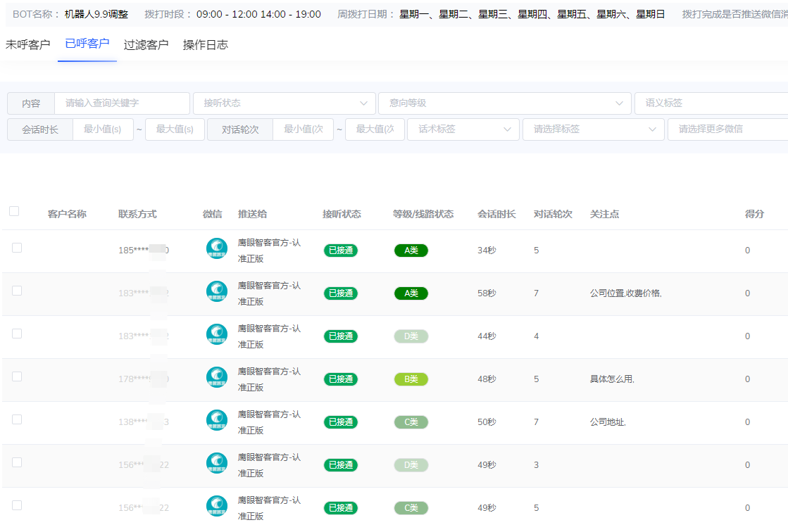The width and height of the screenshot is (788, 532).
Task: Open the 话术标签 dropdown selector
Action: point(463,129)
